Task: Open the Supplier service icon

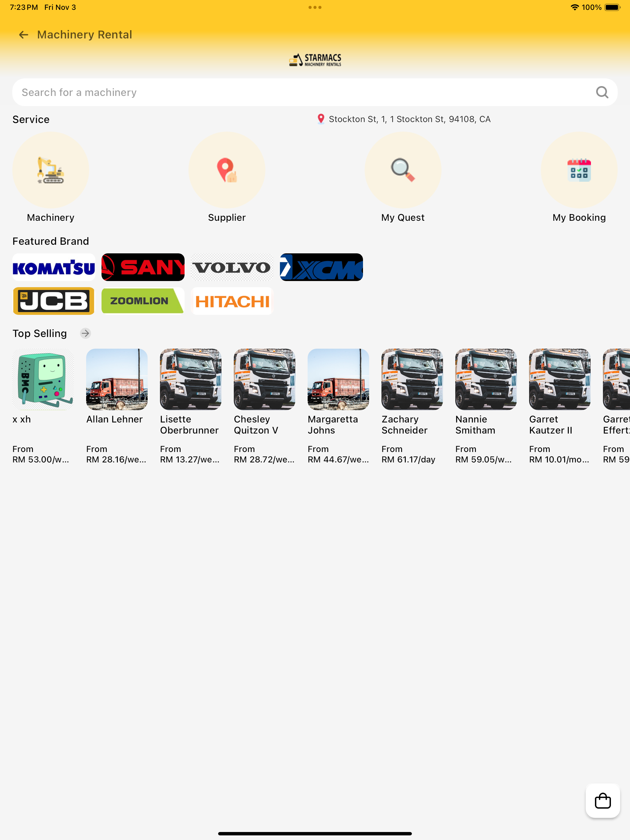Action: tap(227, 170)
